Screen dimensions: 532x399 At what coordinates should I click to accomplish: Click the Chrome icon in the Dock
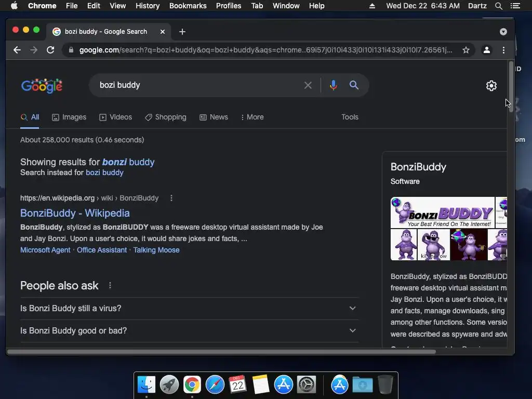192,385
